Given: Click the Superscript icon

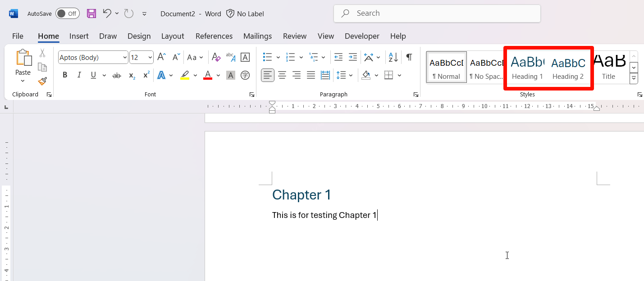Looking at the screenshot, I should (x=145, y=75).
